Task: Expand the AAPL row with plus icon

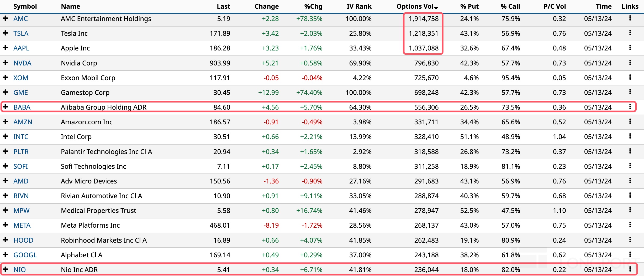Action: (5, 48)
